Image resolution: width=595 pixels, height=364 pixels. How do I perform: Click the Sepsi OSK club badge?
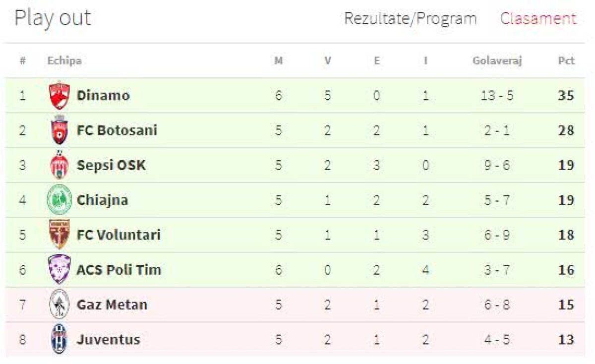tap(59, 165)
